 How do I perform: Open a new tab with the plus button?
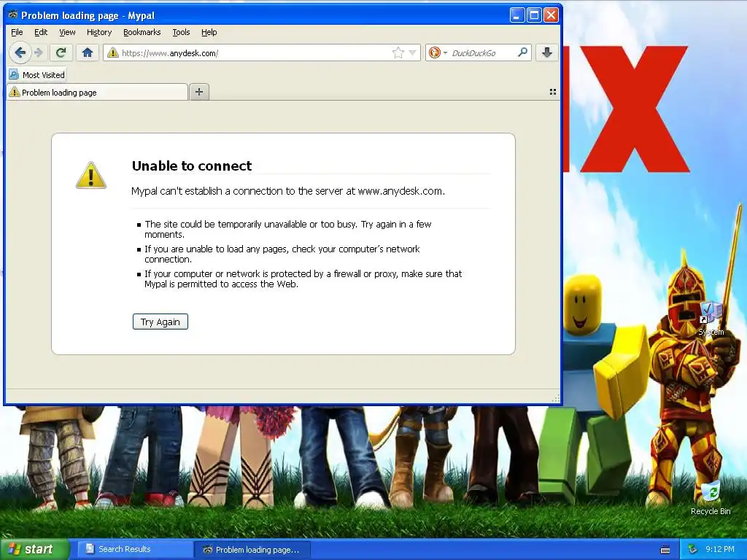tap(199, 92)
